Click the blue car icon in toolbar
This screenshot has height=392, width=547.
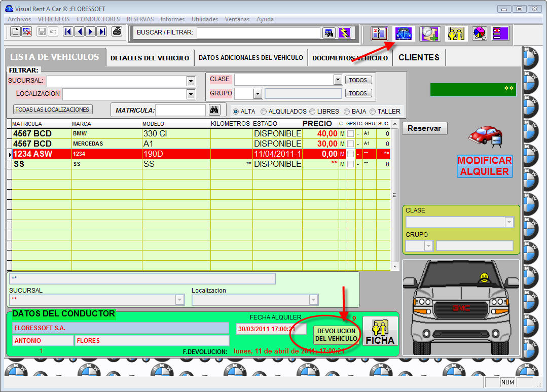(404, 33)
